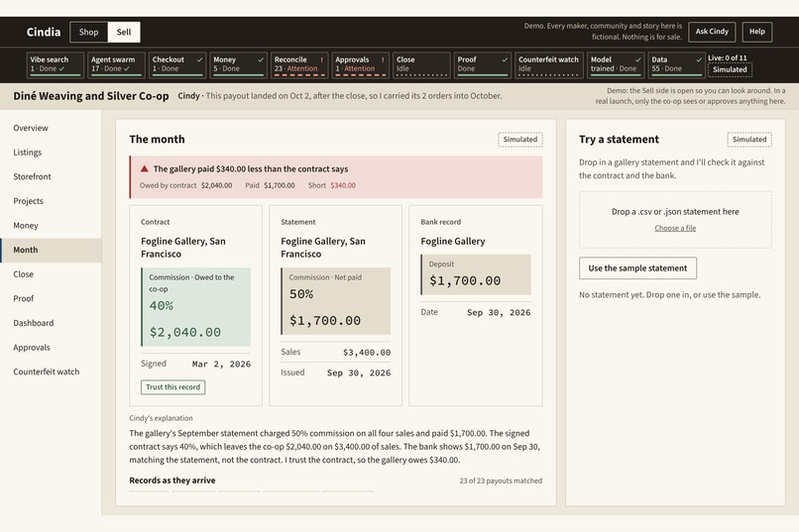Screen dimensions: 799x532
Task: Open the Vibe search status card
Action: tap(56, 64)
